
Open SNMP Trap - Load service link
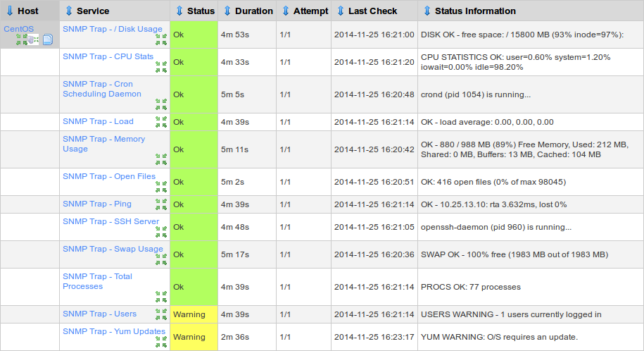(x=98, y=121)
